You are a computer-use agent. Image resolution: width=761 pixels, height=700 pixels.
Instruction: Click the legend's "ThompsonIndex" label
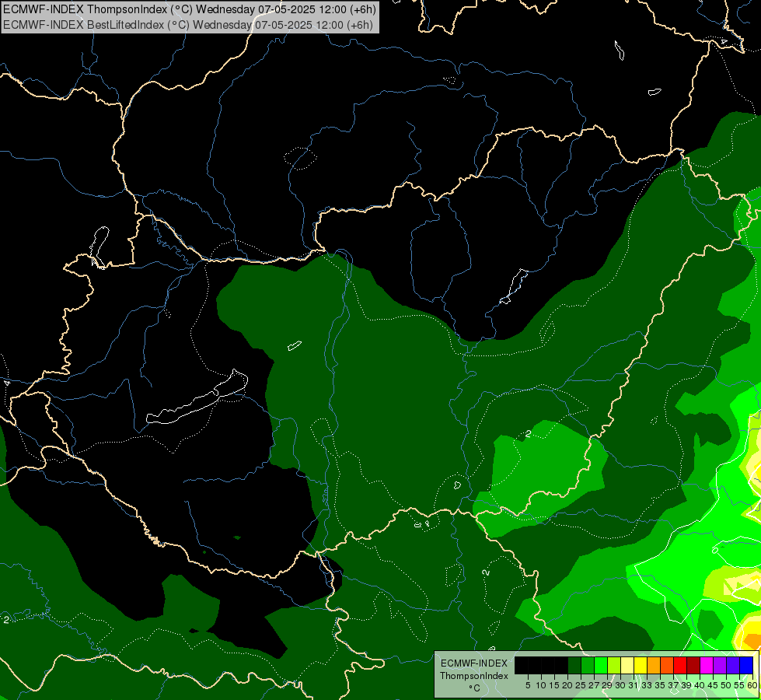pyautogui.click(x=474, y=676)
